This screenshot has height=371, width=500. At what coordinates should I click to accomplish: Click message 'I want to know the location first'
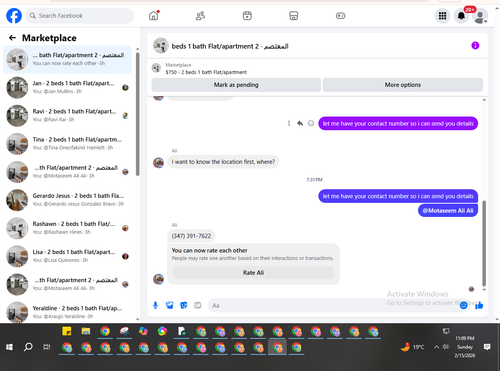tap(223, 162)
